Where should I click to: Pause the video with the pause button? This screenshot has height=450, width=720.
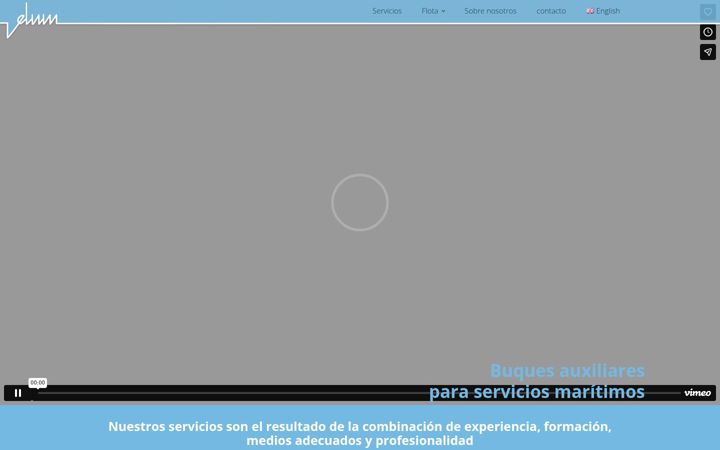click(x=18, y=393)
